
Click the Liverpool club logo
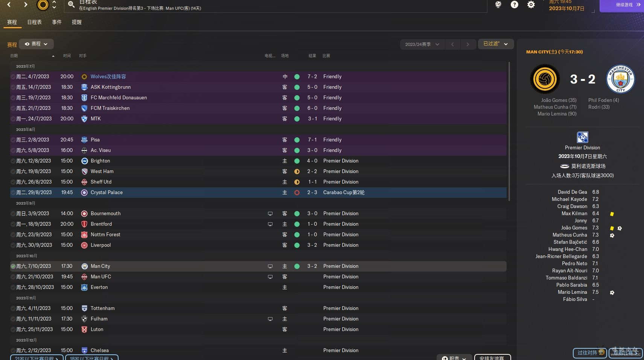(84, 245)
